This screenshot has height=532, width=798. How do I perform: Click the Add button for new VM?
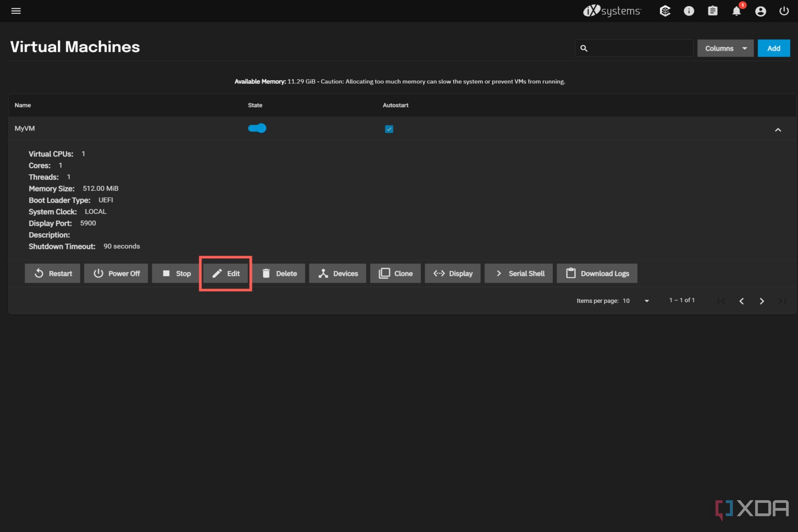click(x=773, y=48)
